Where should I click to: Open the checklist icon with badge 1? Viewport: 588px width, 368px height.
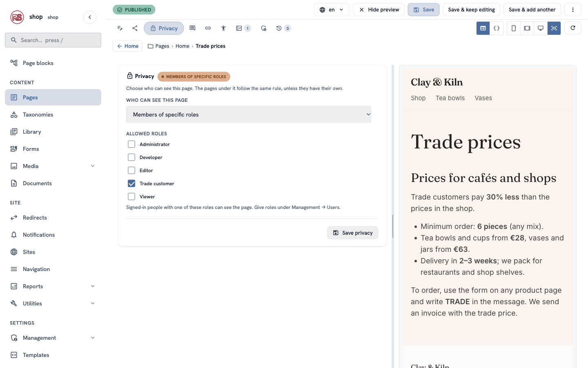point(243,28)
